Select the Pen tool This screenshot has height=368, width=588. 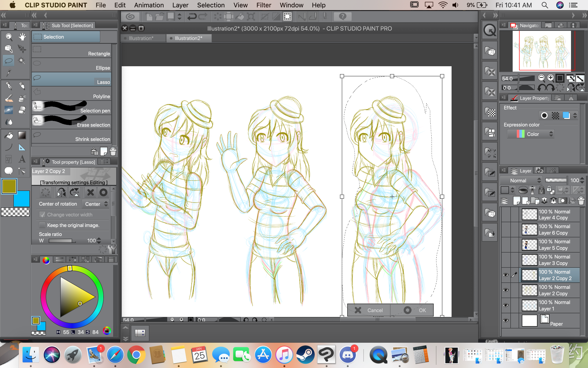tap(9, 86)
